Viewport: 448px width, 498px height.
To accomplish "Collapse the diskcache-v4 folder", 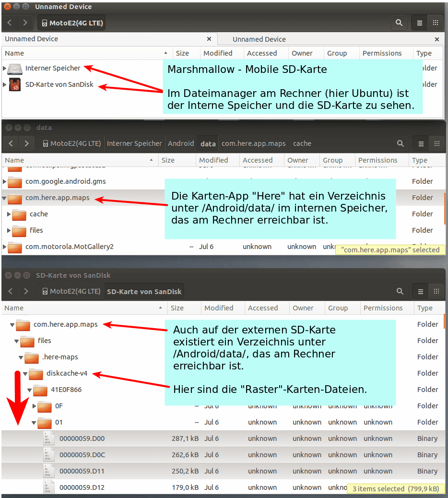I will click(x=25, y=374).
